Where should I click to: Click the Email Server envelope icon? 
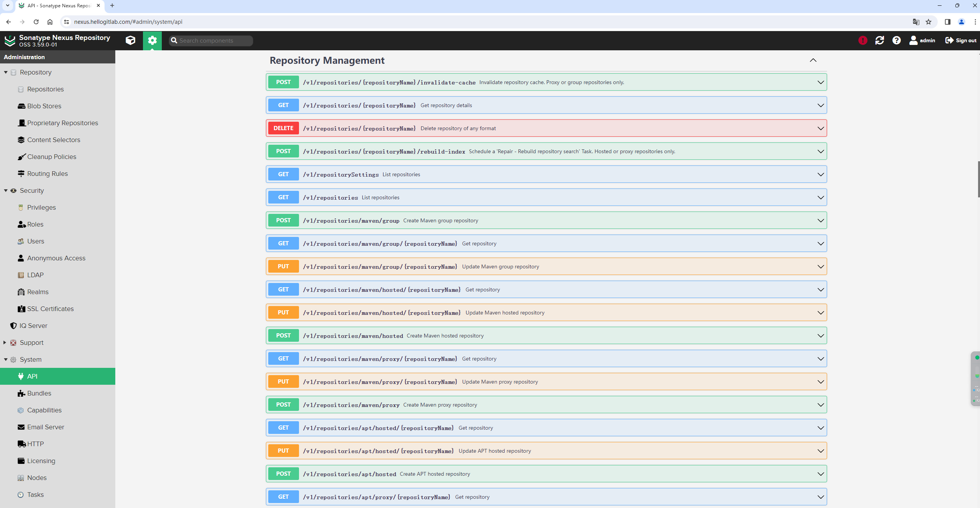point(21,427)
